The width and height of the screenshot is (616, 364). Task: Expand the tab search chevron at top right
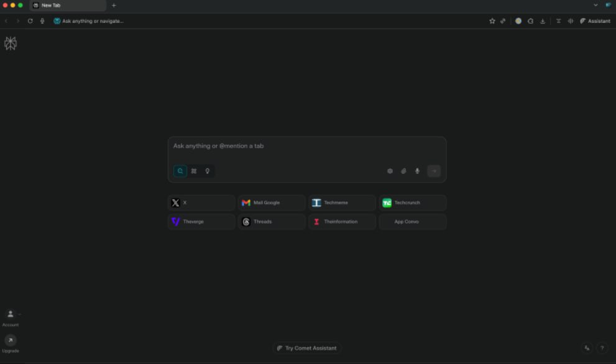595,5
